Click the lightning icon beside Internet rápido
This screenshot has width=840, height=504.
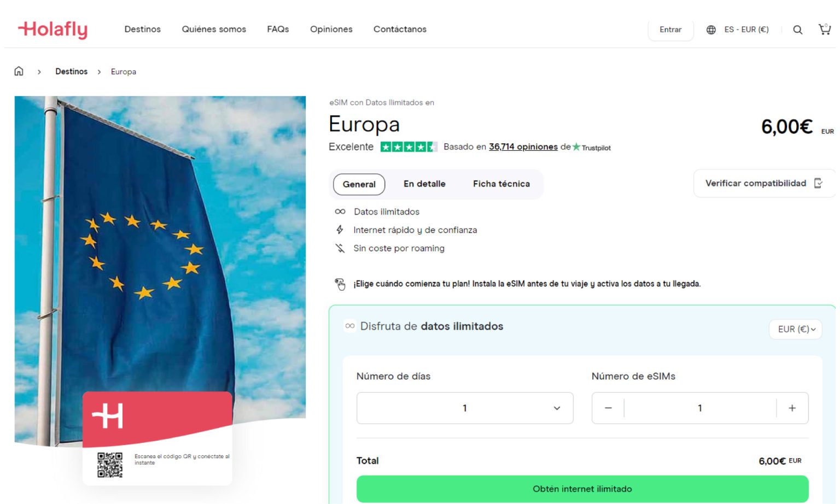tap(340, 230)
